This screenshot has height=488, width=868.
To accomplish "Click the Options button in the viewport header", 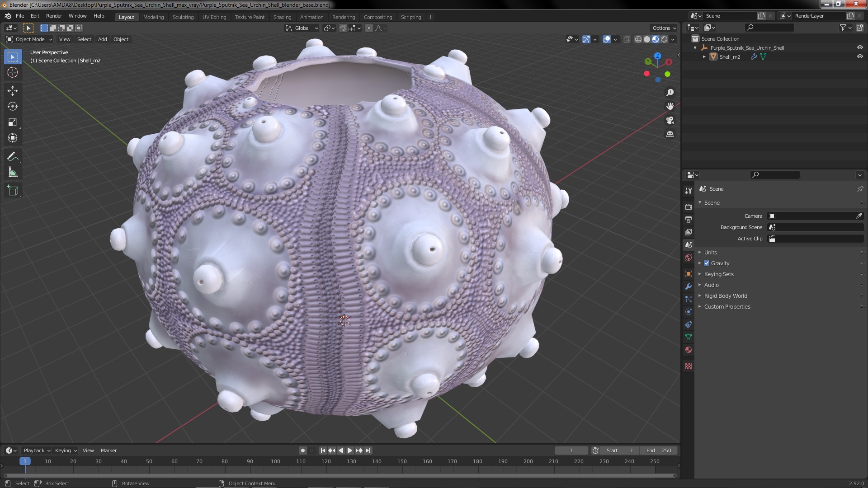I will coord(664,28).
